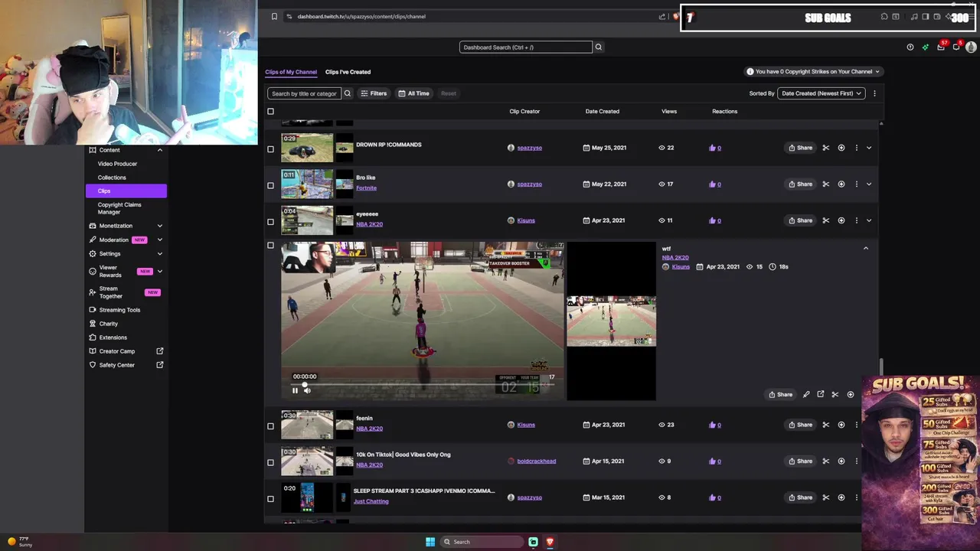
Task: Expand the DROWN RP !COMMANDS clip row
Action: click(x=868, y=148)
